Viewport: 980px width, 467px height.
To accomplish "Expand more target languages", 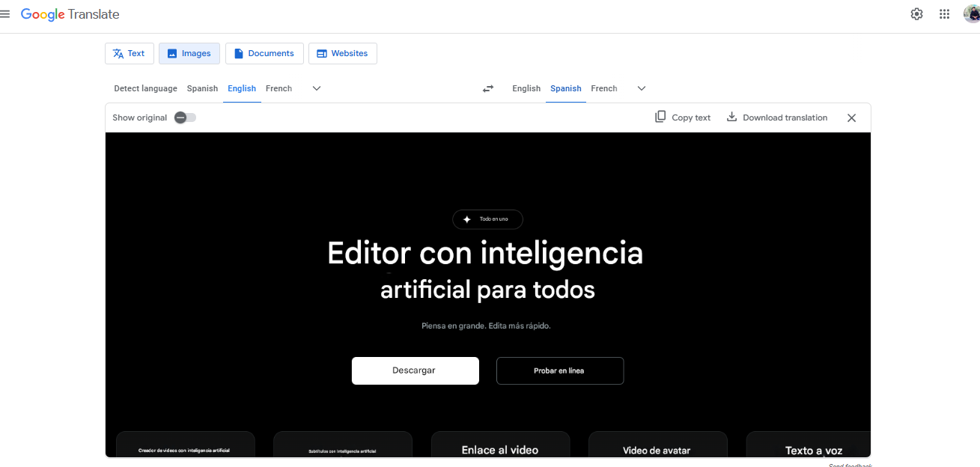I will click(x=642, y=88).
